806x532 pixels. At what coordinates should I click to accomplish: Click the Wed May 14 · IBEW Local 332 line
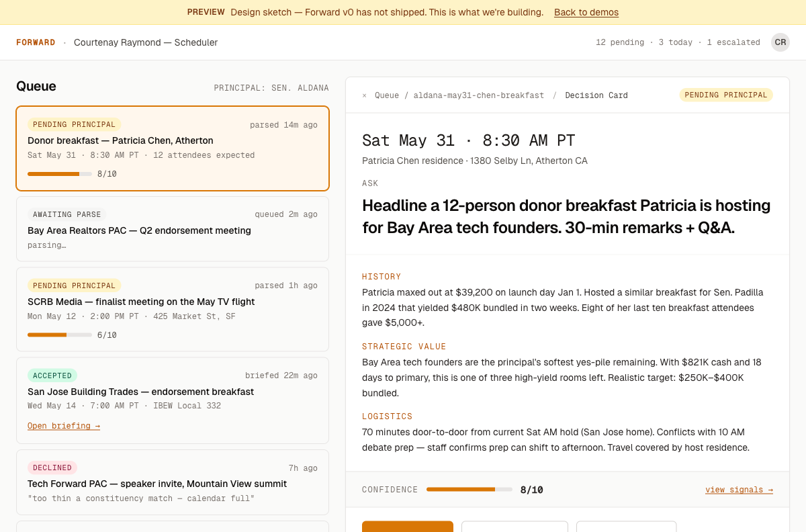pyautogui.click(x=124, y=406)
